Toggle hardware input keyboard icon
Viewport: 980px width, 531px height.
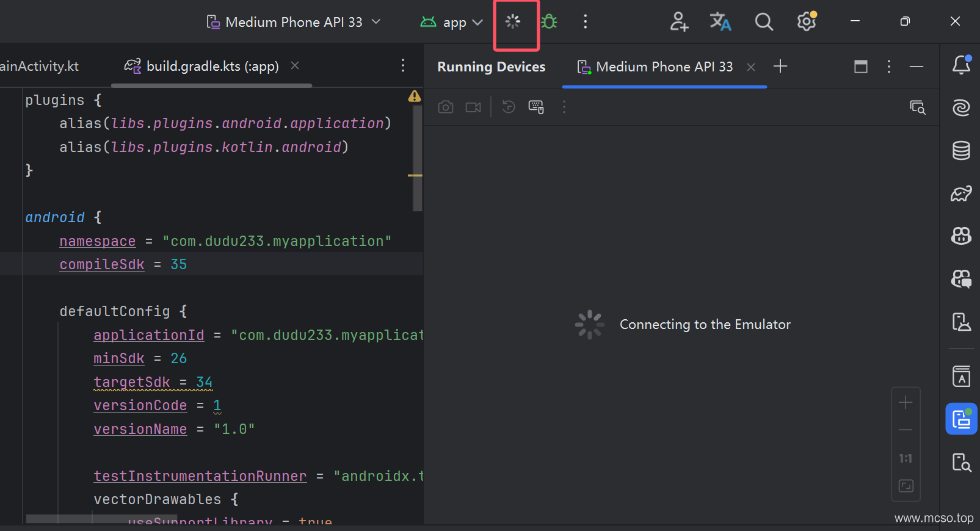pyautogui.click(x=536, y=107)
